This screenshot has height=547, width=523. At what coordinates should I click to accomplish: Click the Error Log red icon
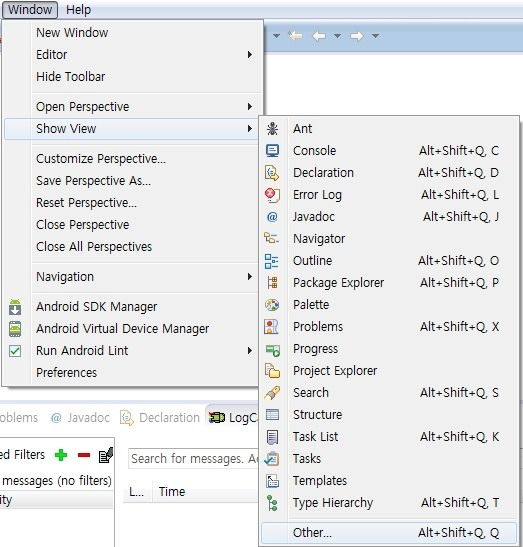click(272, 195)
